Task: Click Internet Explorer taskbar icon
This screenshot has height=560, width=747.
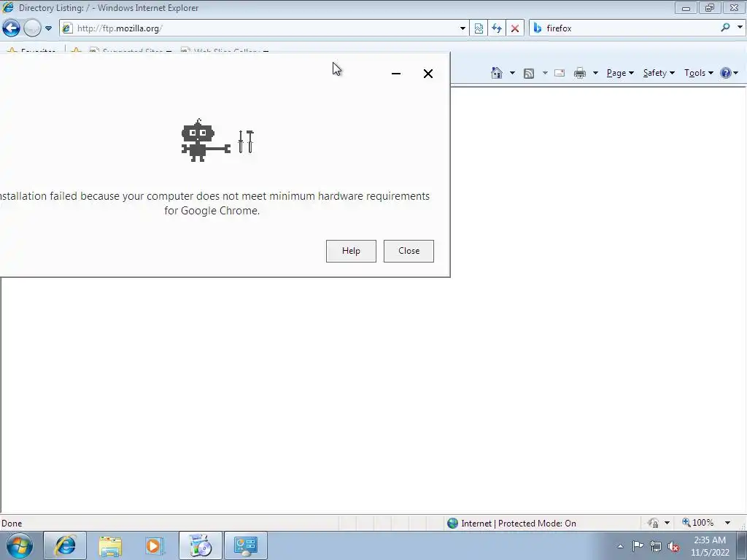Action: point(65,545)
